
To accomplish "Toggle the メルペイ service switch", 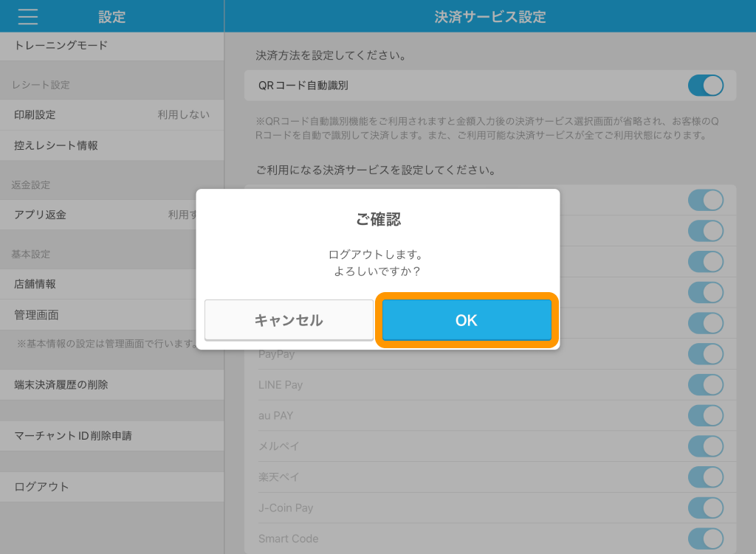I will click(x=705, y=446).
